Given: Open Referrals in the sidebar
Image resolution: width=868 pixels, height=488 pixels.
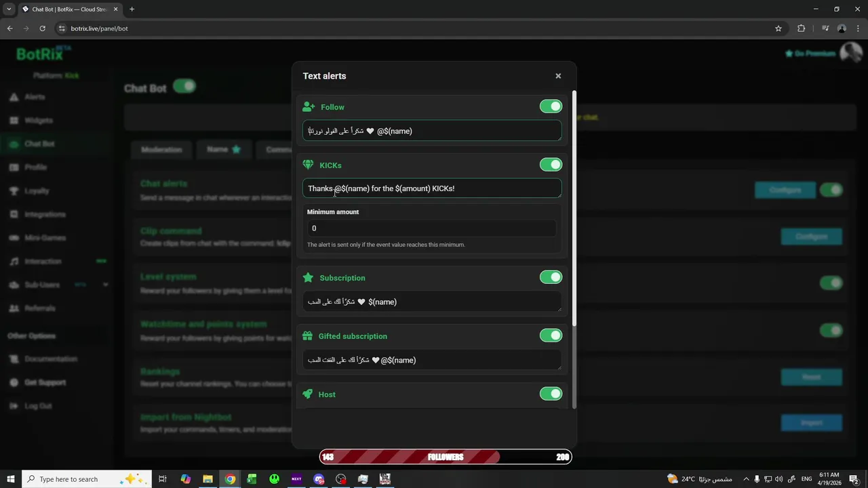Looking at the screenshot, I should (39, 308).
